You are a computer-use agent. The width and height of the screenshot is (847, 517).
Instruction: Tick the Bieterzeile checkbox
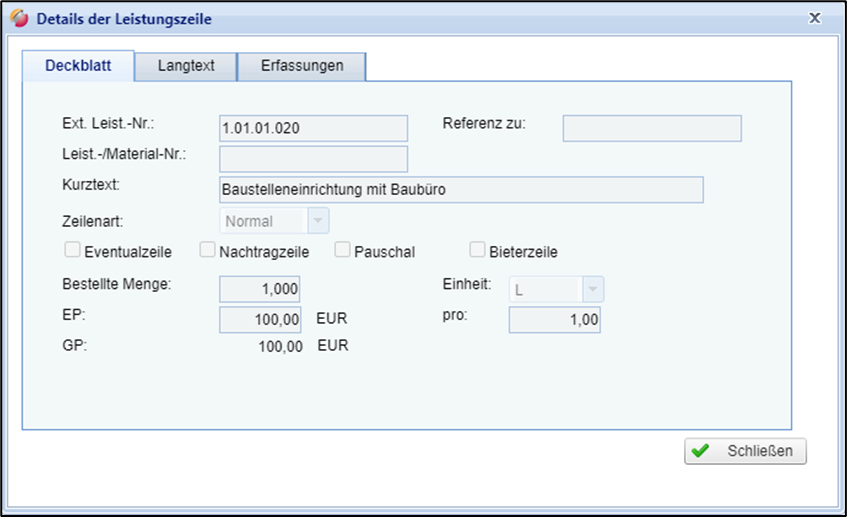477,250
